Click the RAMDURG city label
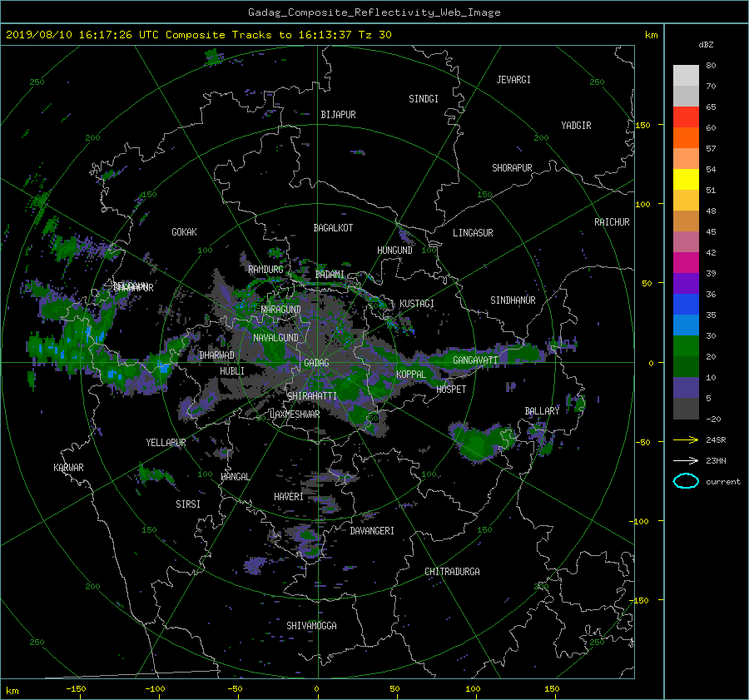Viewport: 749px width, 700px height. 265,270
